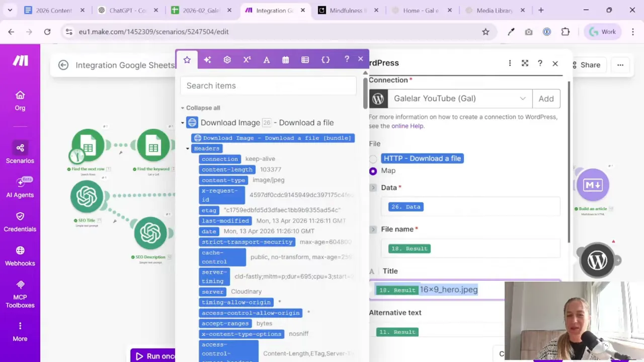
Task: Expand the Data field options
Action: tap(373, 188)
